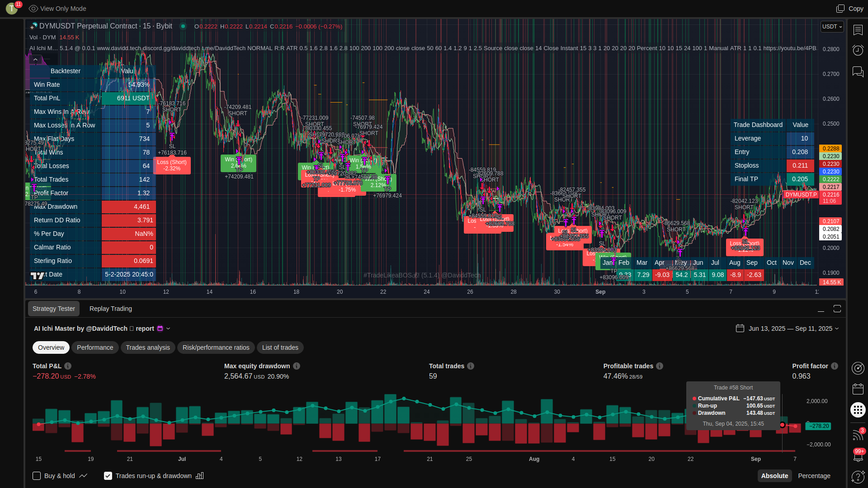
Task: Click the orange 0.2288 price label
Action: 830,148
